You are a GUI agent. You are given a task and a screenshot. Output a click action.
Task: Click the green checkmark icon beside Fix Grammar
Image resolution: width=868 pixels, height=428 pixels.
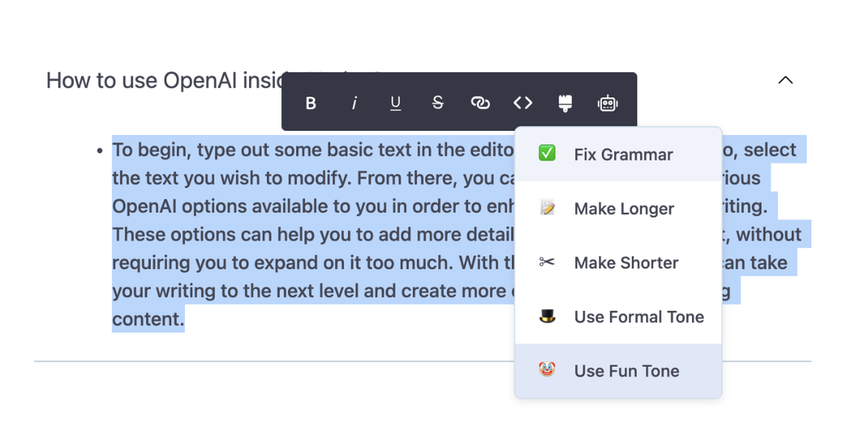pyautogui.click(x=547, y=153)
